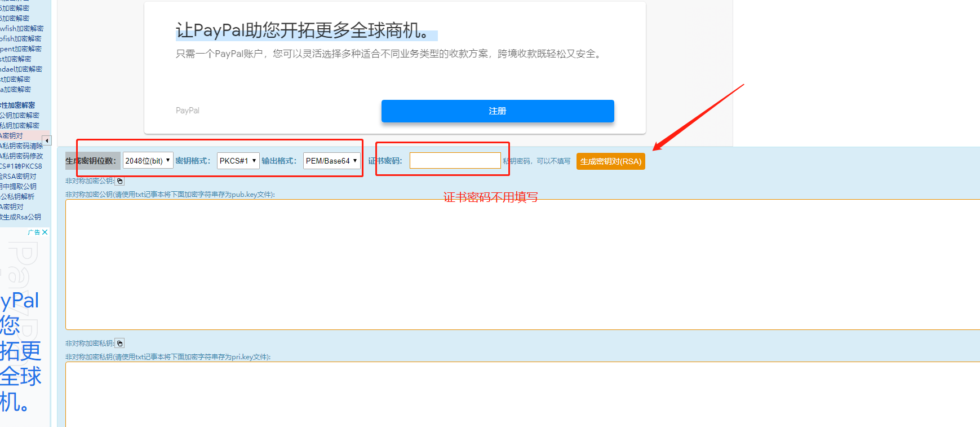Open the PEM/Base64 output format dropdown
This screenshot has width=980, height=427.
[331, 161]
